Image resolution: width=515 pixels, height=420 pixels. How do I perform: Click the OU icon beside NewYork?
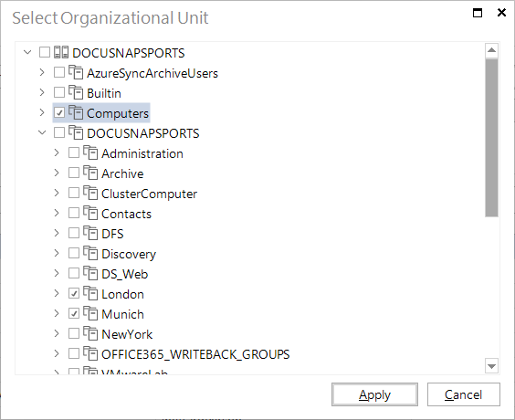(90, 333)
